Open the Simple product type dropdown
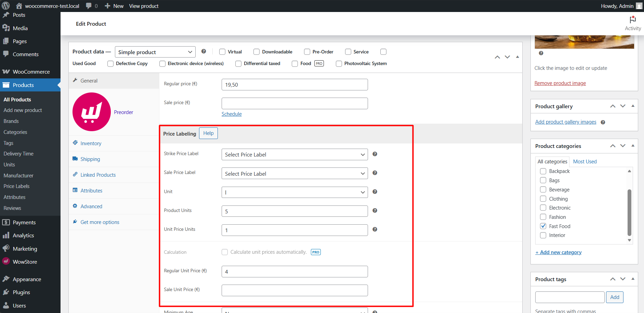This screenshot has width=644, height=313. [155, 52]
